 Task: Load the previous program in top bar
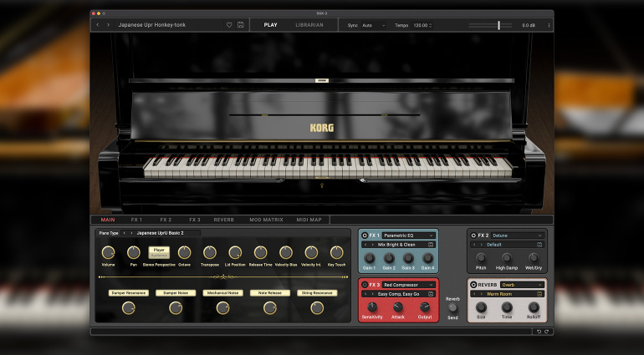click(x=97, y=25)
